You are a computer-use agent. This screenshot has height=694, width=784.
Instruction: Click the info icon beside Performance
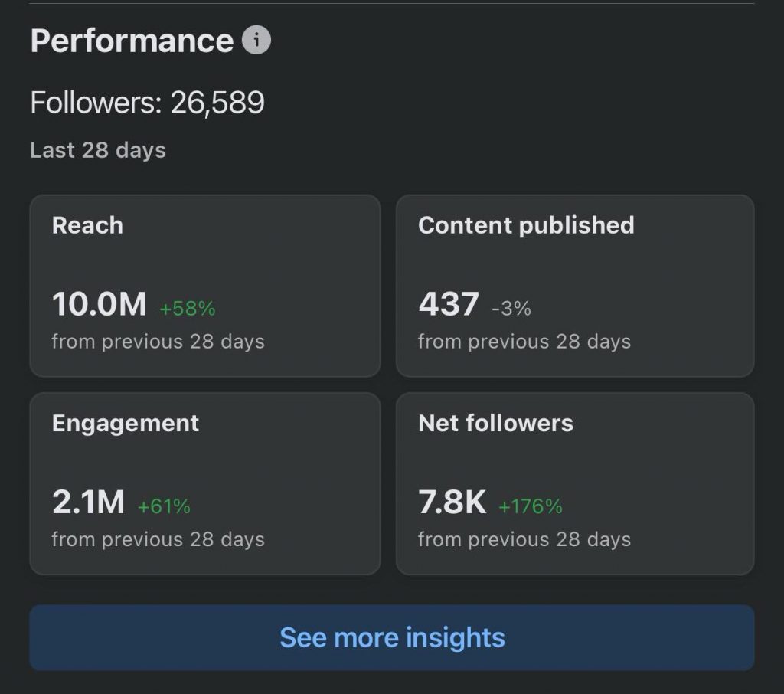click(x=256, y=41)
